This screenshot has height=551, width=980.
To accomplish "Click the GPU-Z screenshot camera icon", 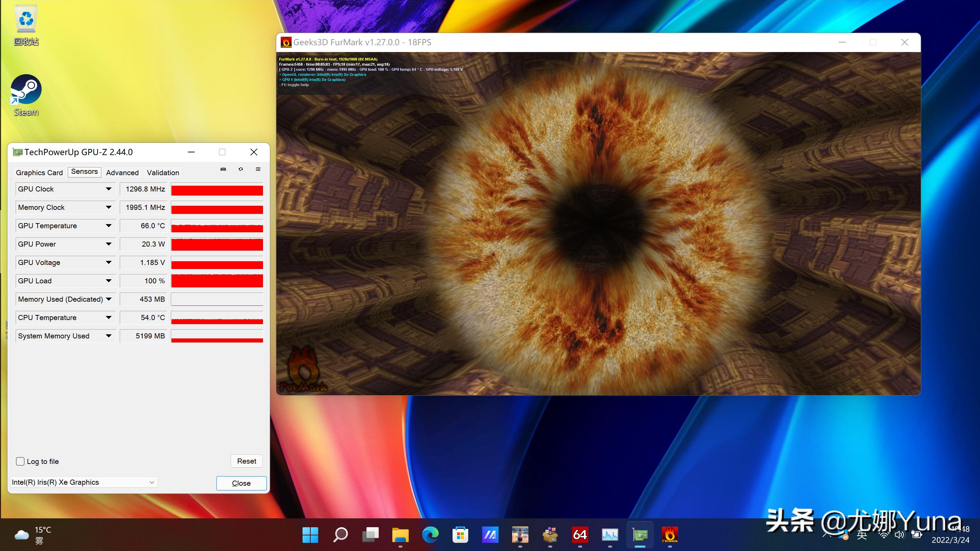I will [x=223, y=169].
